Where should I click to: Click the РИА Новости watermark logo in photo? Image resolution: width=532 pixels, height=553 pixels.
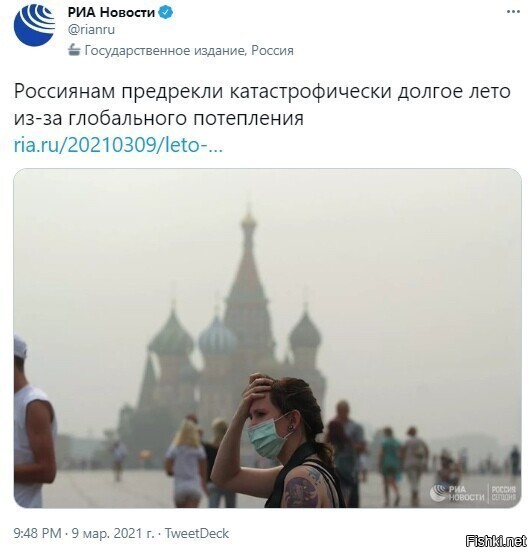pyautogui.click(x=457, y=493)
